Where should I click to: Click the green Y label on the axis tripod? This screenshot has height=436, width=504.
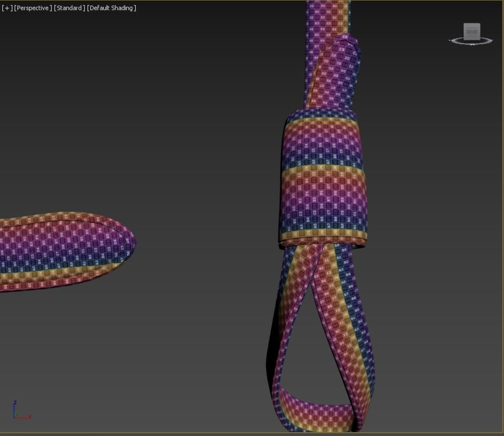click(16, 416)
